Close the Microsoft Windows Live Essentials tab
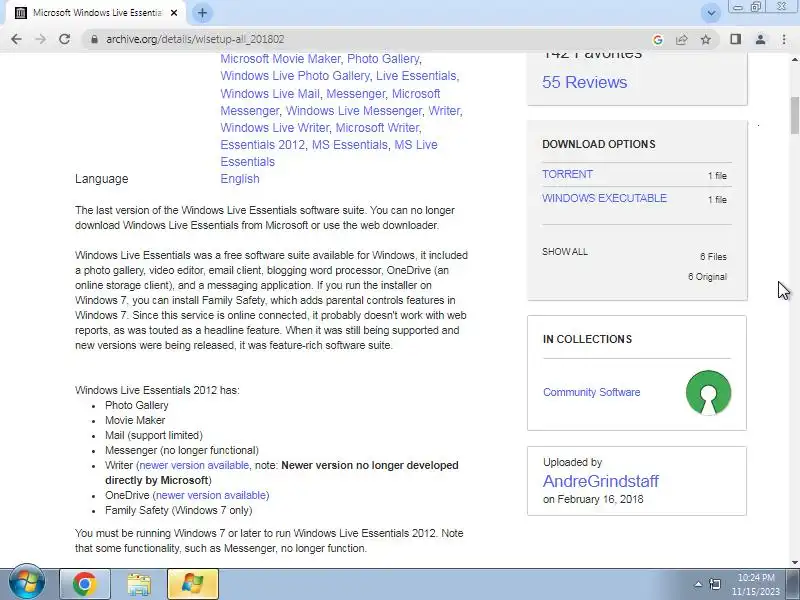 click(x=174, y=13)
